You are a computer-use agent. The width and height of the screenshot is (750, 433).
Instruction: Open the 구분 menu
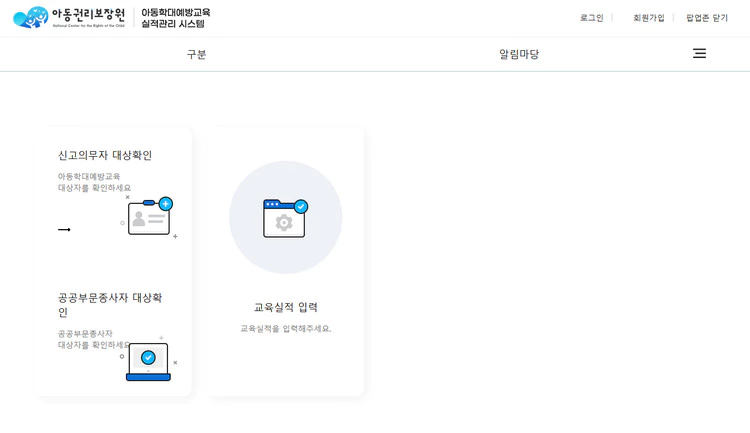pyautogui.click(x=196, y=54)
